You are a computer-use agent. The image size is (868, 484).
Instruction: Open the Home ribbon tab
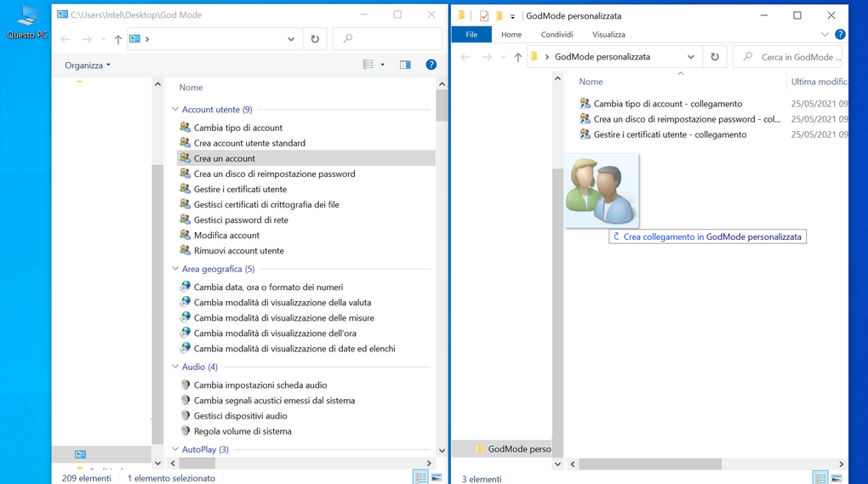[511, 34]
